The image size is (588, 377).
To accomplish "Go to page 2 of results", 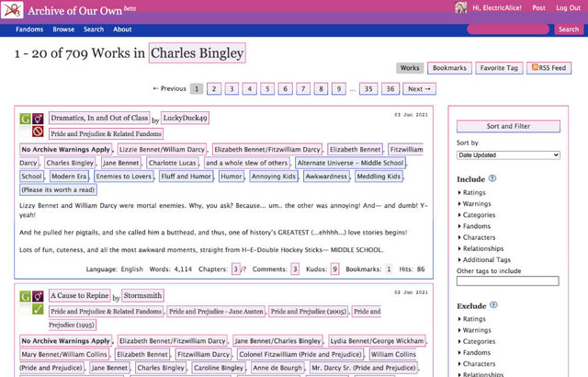I will pyautogui.click(x=214, y=89).
